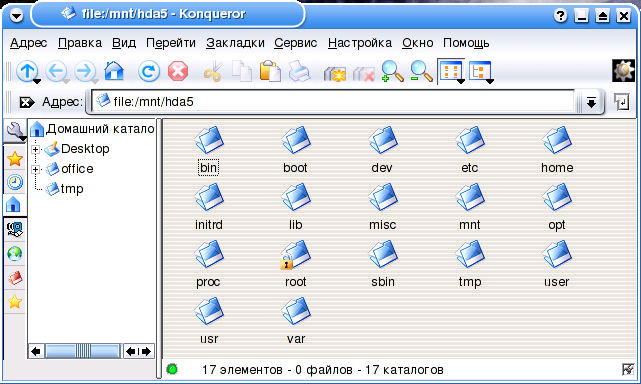Click the Go button beside address bar
The image size is (641, 384).
point(621,102)
